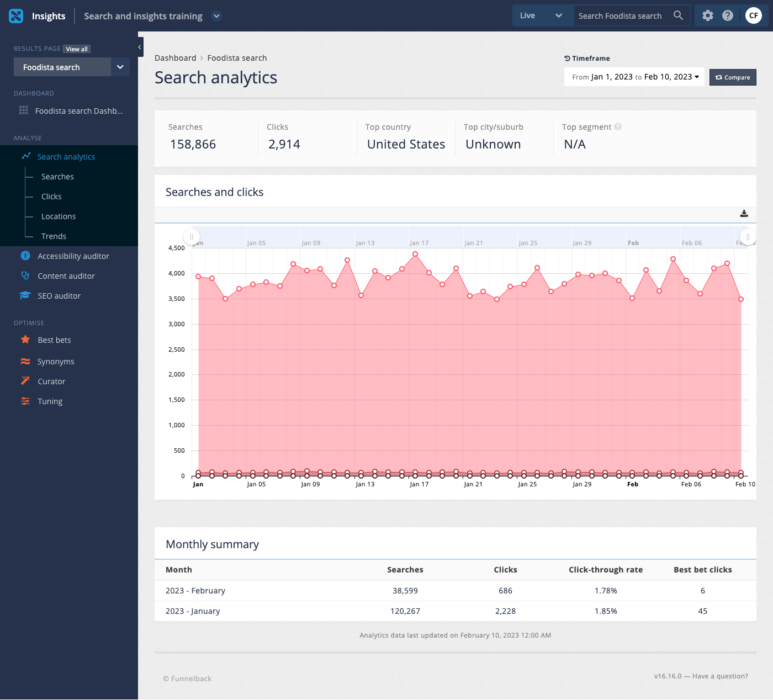This screenshot has height=700, width=773.
Task: Select the SEO auditor graduation cap icon
Action: coord(25,295)
